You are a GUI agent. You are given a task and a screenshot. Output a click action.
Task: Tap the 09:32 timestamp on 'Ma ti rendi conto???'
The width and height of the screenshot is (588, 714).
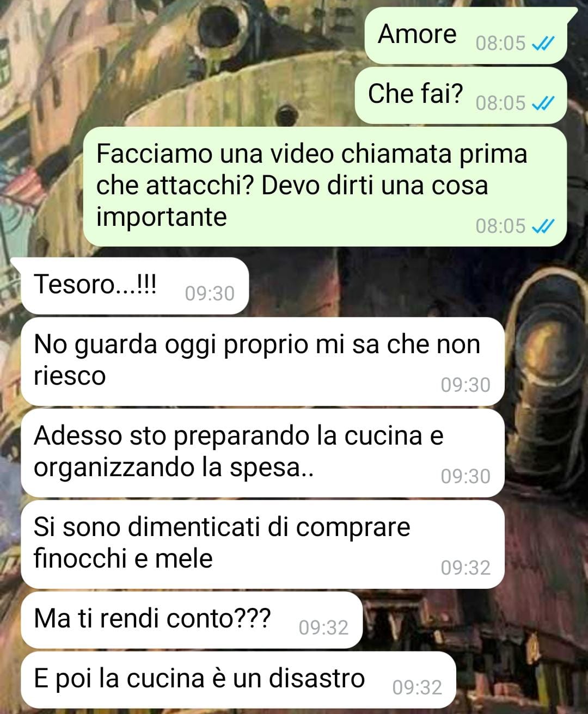[323, 628]
